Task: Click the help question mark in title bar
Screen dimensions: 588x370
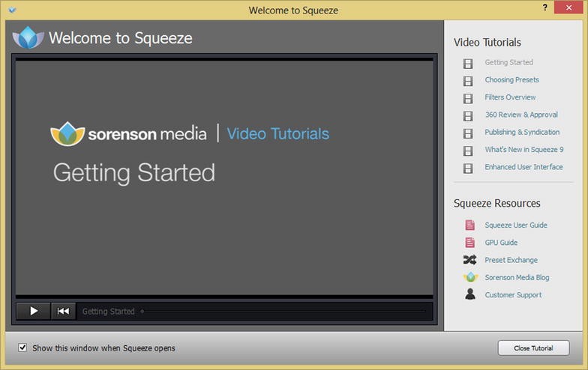Action: (x=544, y=7)
